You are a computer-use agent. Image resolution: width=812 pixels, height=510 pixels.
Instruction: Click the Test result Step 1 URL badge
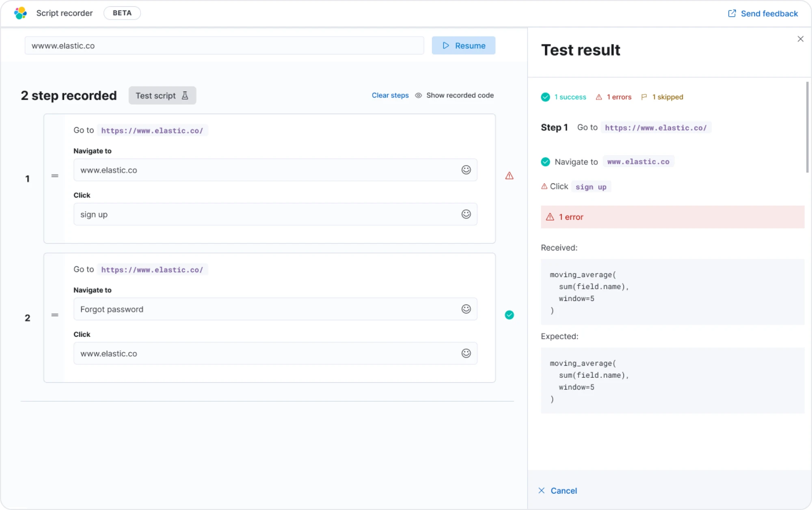(656, 128)
